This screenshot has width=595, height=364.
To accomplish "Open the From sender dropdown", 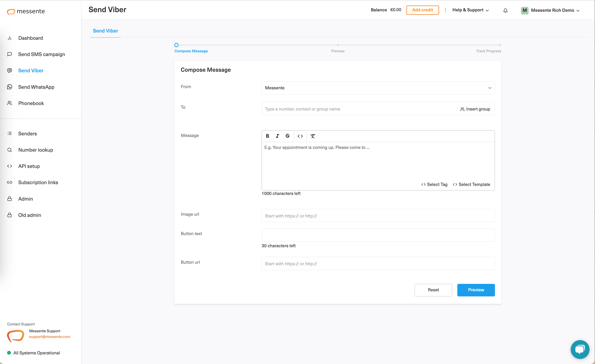I will (x=378, y=88).
